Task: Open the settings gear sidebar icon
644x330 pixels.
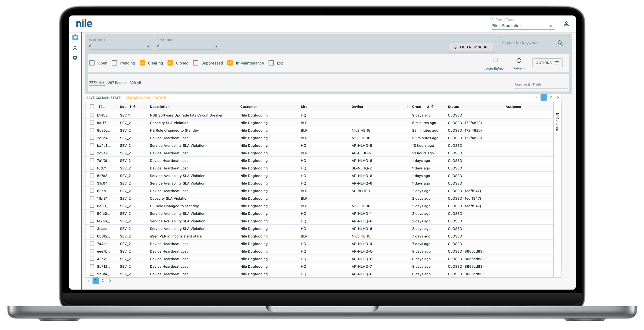Action: pyautogui.click(x=75, y=58)
